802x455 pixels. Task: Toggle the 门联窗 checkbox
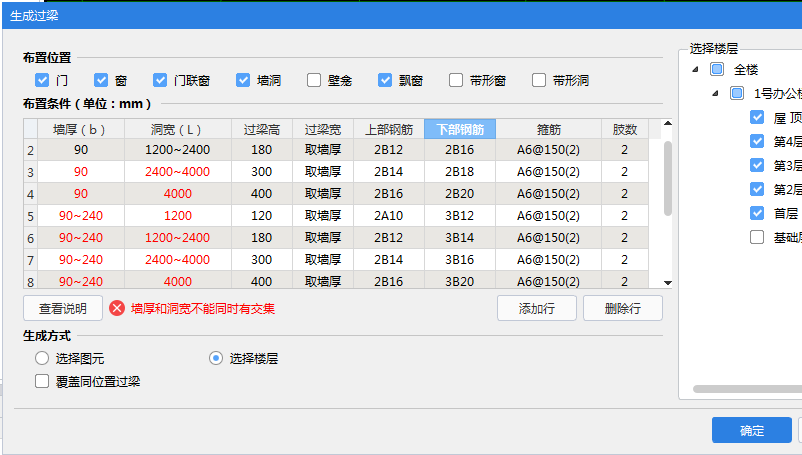coord(160,80)
